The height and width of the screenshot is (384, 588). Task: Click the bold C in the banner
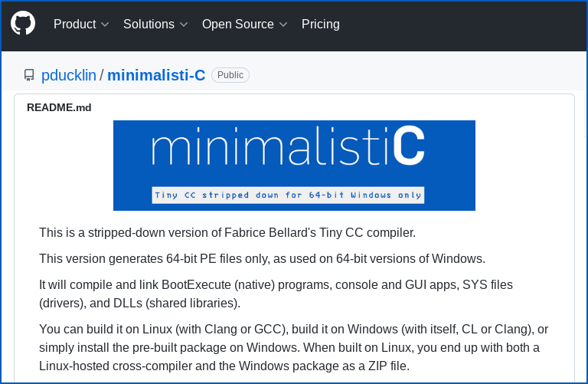click(x=408, y=149)
